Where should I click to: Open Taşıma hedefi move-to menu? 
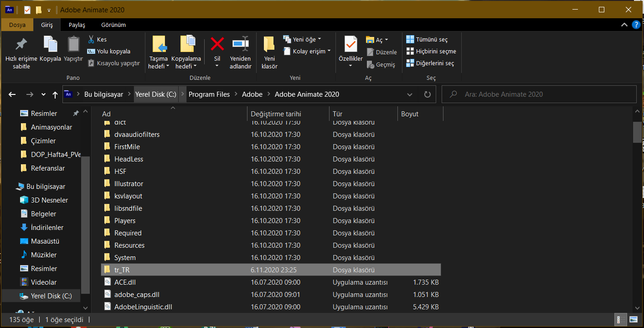tap(159, 52)
